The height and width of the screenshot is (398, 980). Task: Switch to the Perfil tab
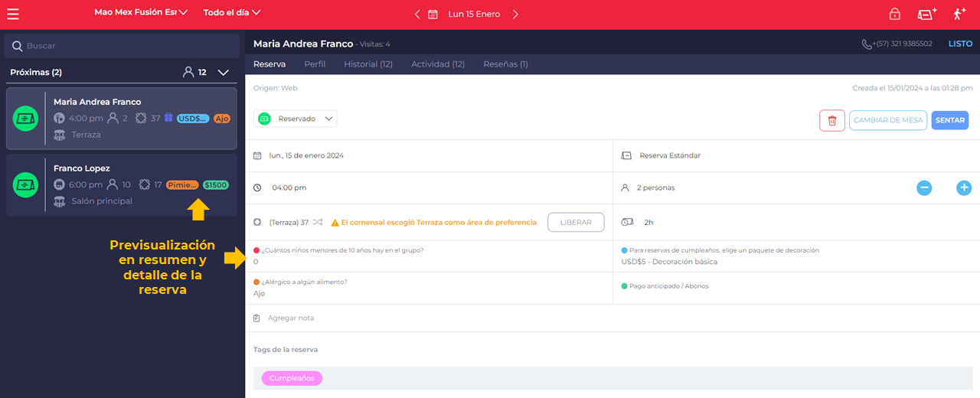point(315,64)
